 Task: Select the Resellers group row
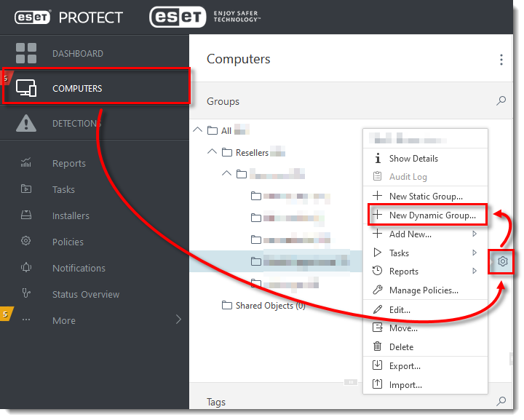(252, 153)
